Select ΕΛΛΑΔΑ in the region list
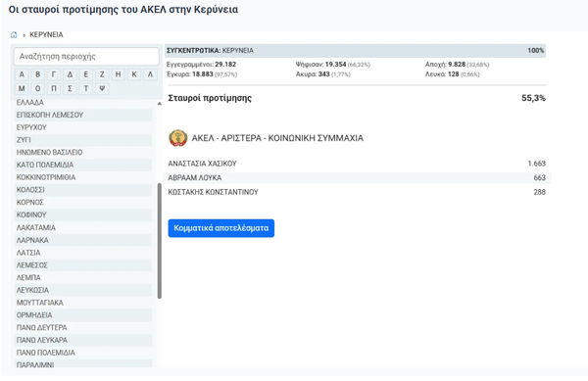The image size is (588, 381). [x=83, y=102]
